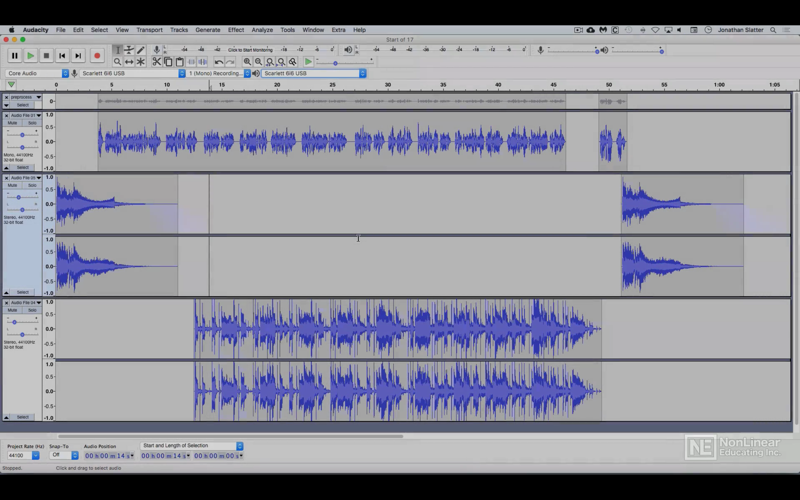Open the Effect menu
Image resolution: width=800 pixels, height=500 pixels.
pyautogui.click(x=236, y=30)
